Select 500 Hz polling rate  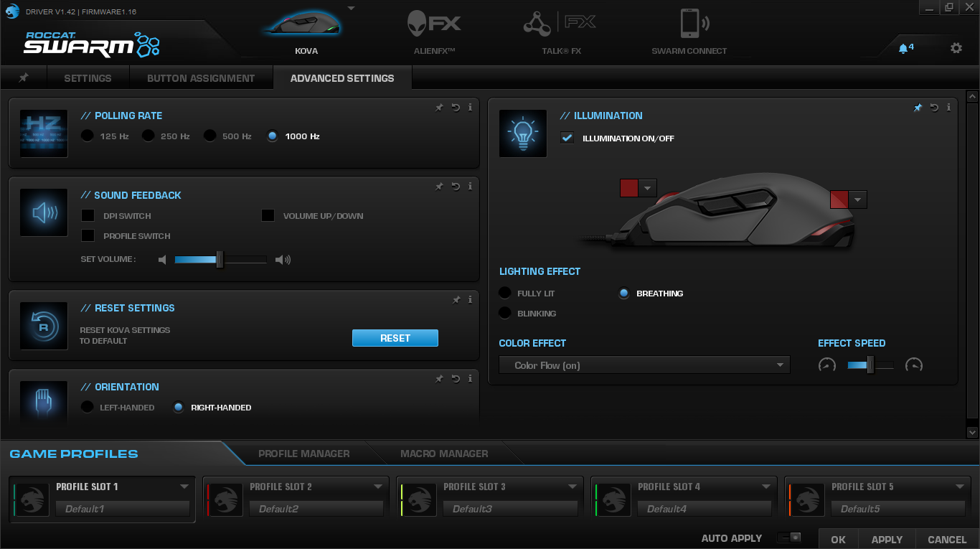pos(209,136)
